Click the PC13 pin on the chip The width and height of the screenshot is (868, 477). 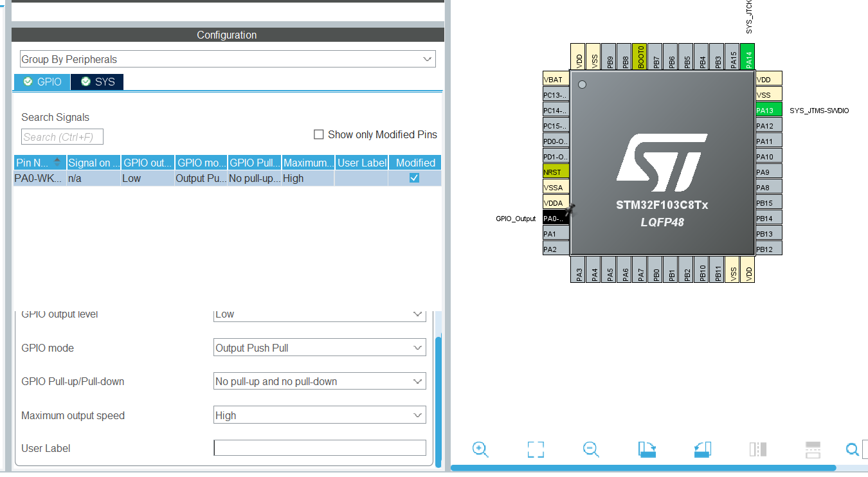pyautogui.click(x=556, y=94)
